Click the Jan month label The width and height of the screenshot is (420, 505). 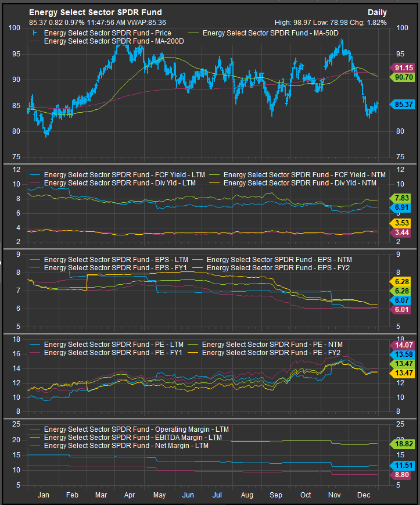[44, 495]
